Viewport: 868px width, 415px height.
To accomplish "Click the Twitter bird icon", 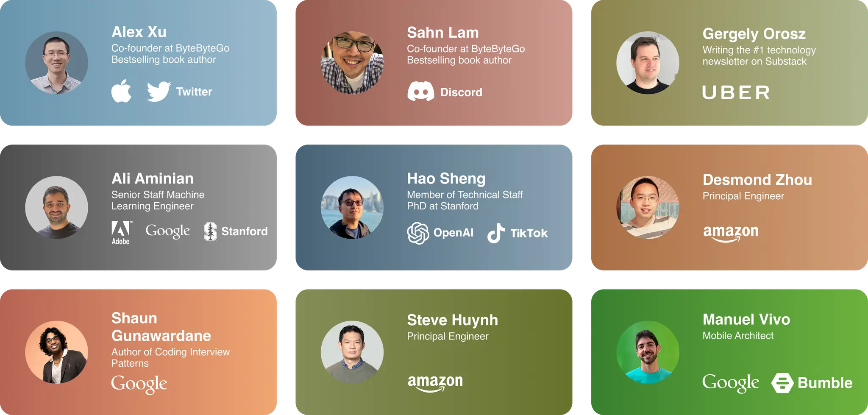I will click(159, 92).
